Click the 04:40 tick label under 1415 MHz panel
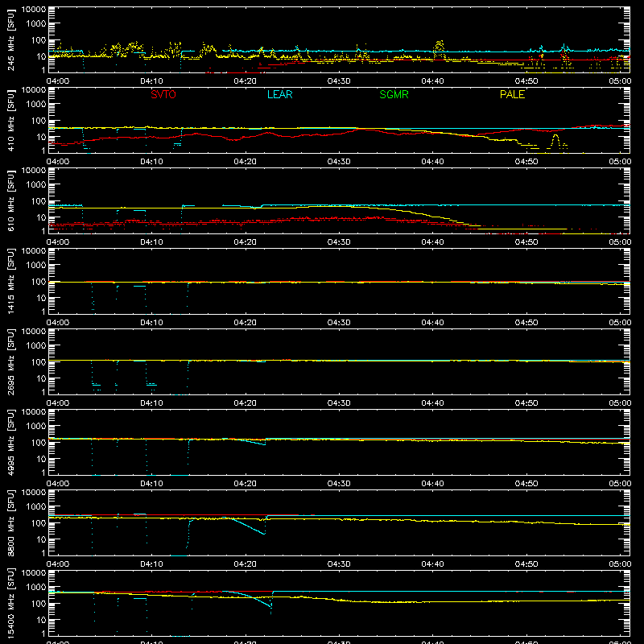The image size is (644, 644). point(432,323)
